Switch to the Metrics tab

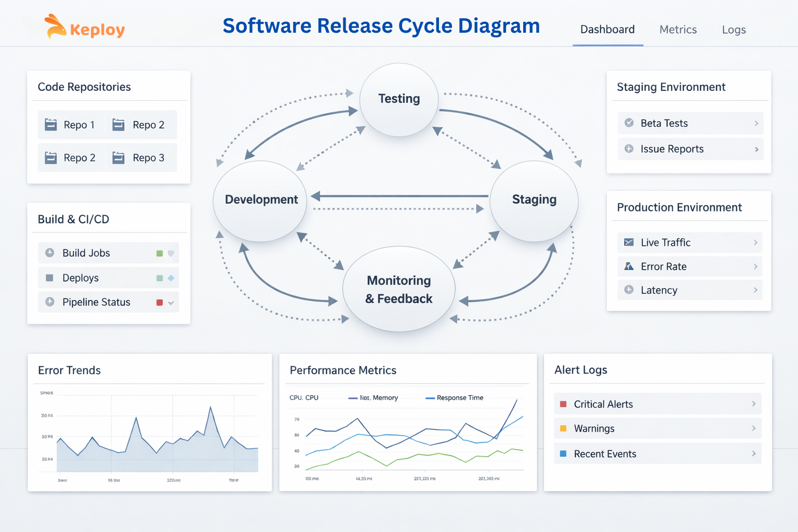[677, 30]
